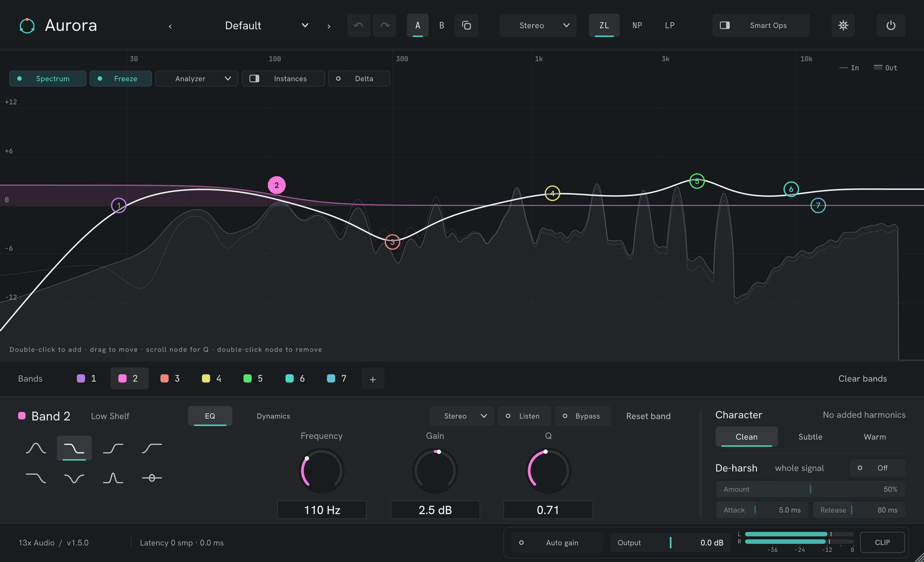Select the LP phase mode tab

[669, 26]
